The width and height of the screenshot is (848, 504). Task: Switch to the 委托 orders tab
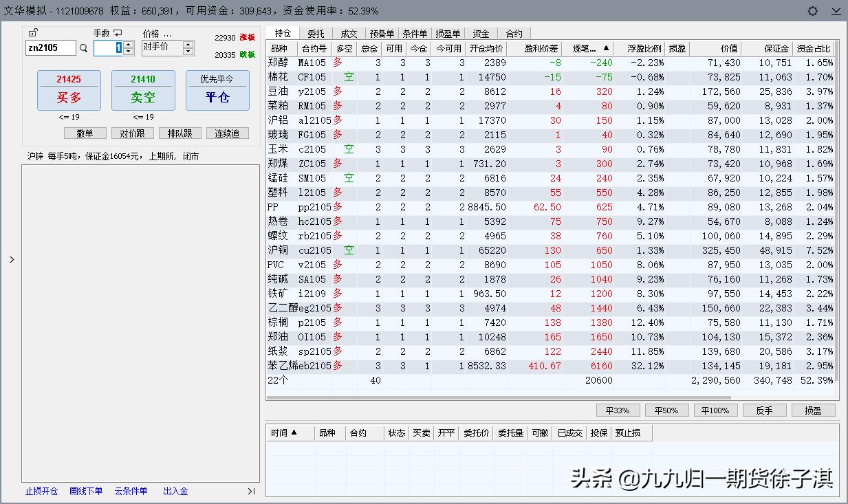coord(316,33)
